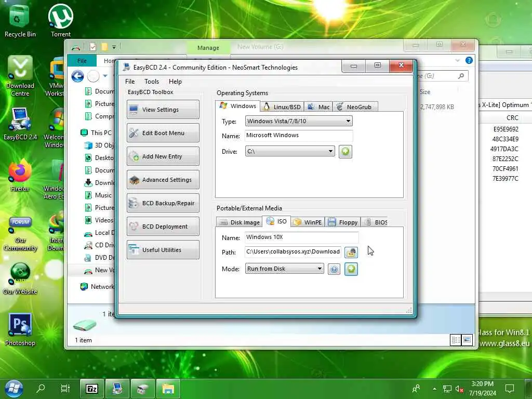The image size is (532, 399).
Task: Open Download Centre desktop icon
Action: 20,76
